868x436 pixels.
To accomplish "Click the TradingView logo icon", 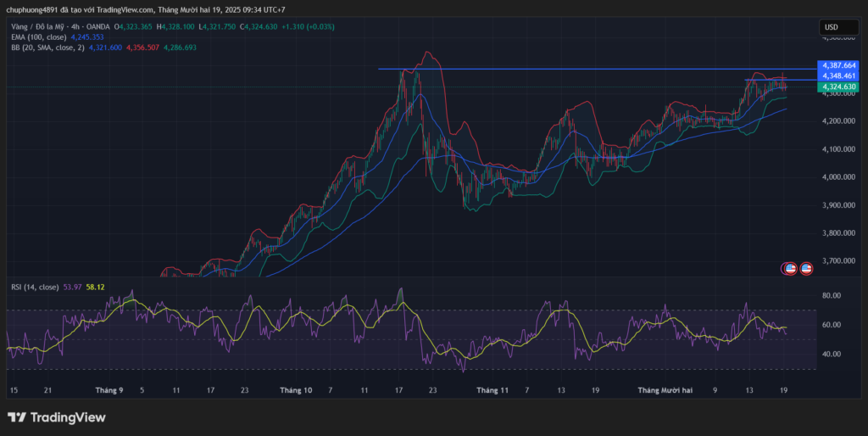I will point(17,417).
